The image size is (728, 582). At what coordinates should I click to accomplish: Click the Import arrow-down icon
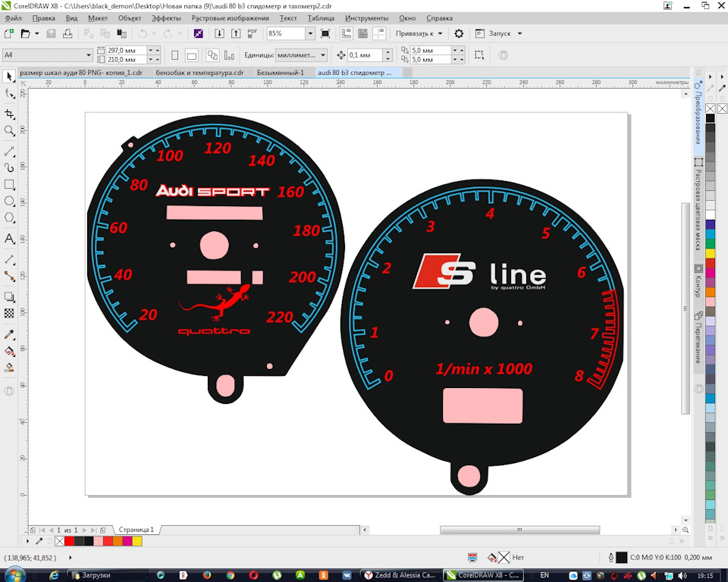[x=219, y=33]
